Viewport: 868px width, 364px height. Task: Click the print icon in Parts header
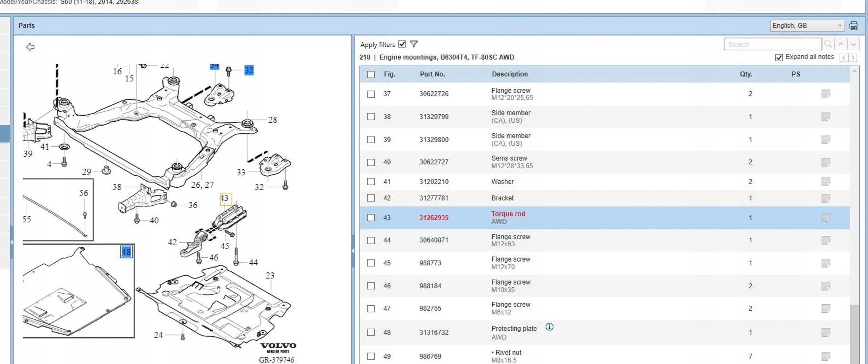tap(853, 26)
